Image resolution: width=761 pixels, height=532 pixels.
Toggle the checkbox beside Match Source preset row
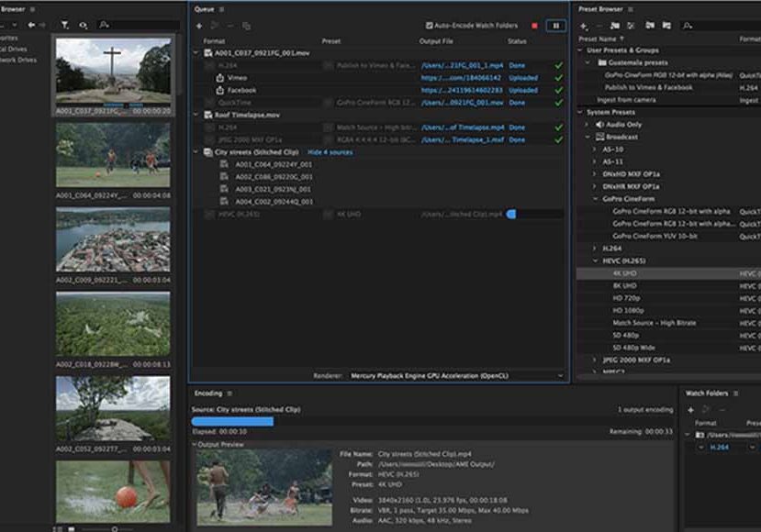pos(327,127)
